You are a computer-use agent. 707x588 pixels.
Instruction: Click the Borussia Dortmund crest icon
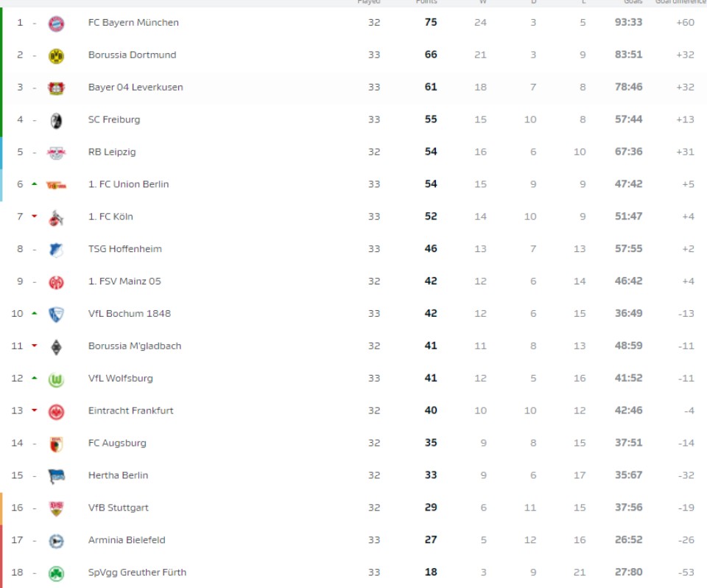tap(56, 55)
